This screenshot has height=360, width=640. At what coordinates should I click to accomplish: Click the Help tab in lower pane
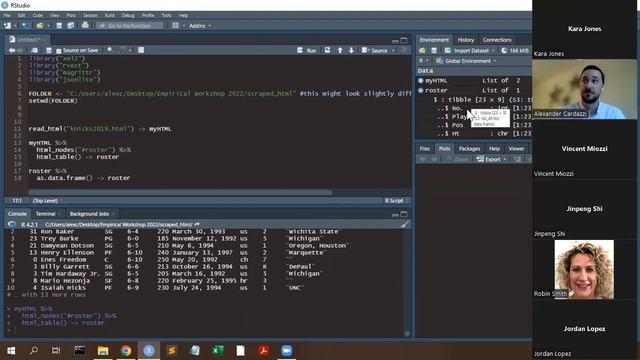click(494, 149)
